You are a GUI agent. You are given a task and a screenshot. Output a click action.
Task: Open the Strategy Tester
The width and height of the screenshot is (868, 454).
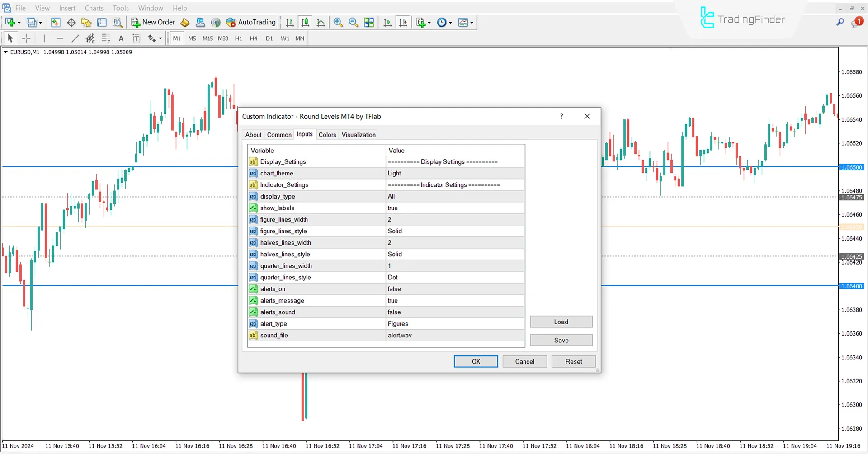pyautogui.click(x=118, y=22)
